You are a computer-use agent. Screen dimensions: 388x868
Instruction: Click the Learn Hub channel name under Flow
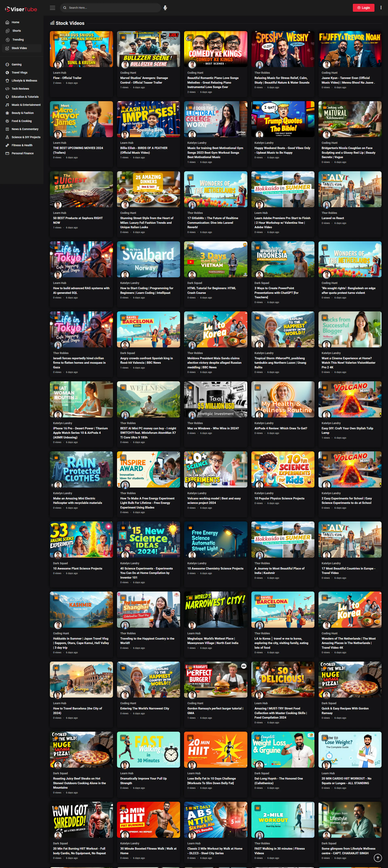click(59, 73)
